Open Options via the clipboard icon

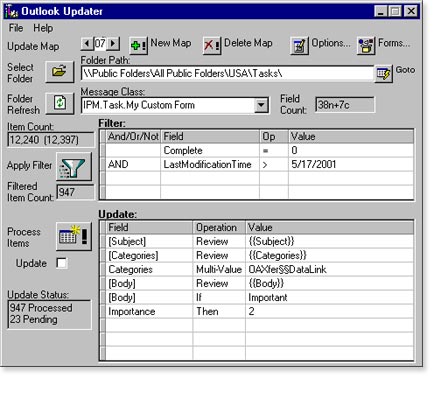(x=299, y=45)
